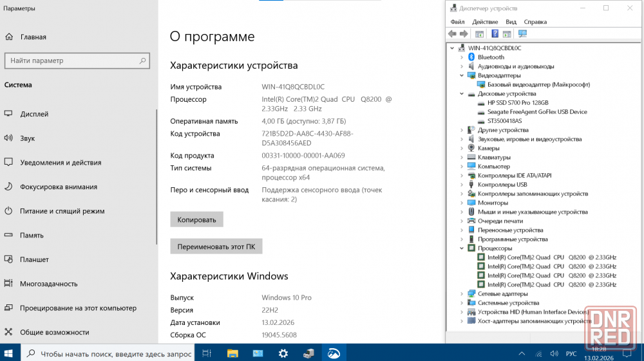The width and height of the screenshot is (644, 361).
Task: Click the show/hide console tree toolbar icon
Action: point(479,34)
